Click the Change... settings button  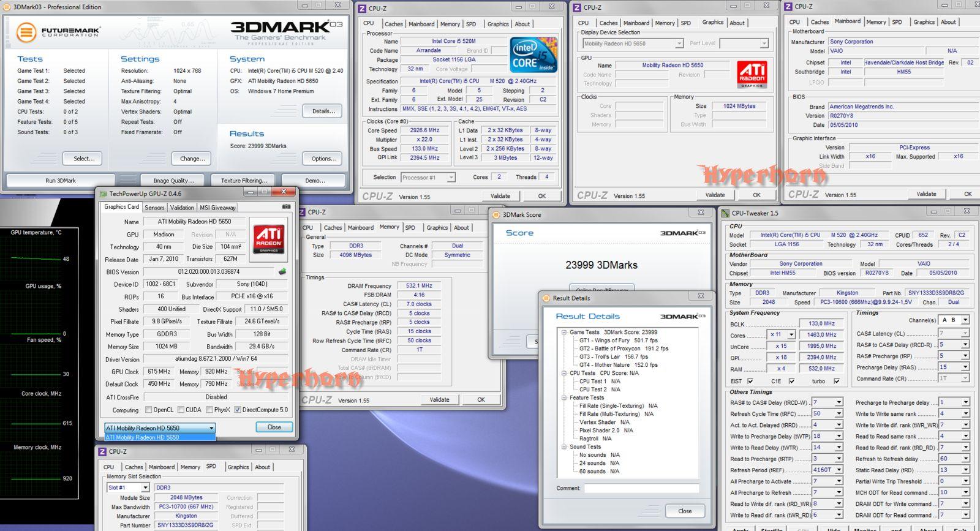click(x=192, y=159)
